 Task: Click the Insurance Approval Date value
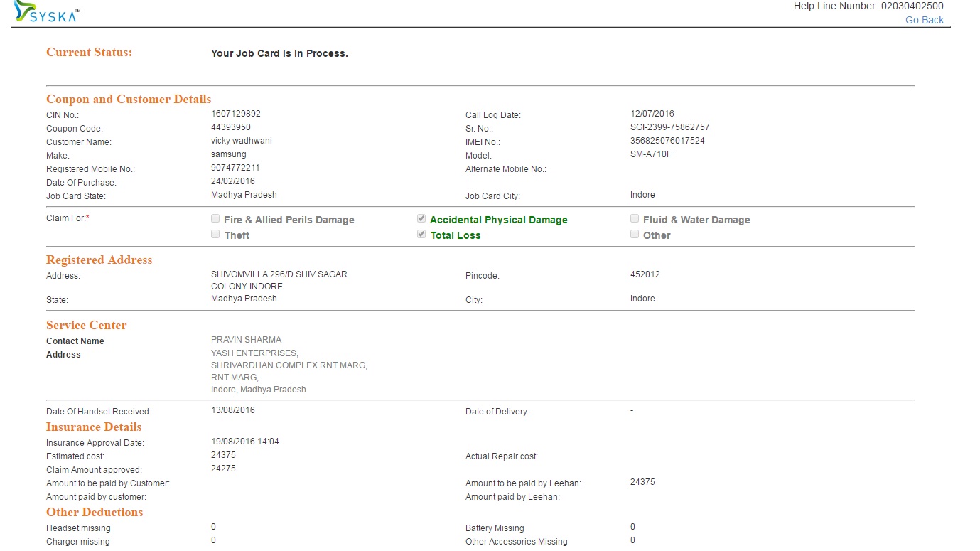coord(244,442)
